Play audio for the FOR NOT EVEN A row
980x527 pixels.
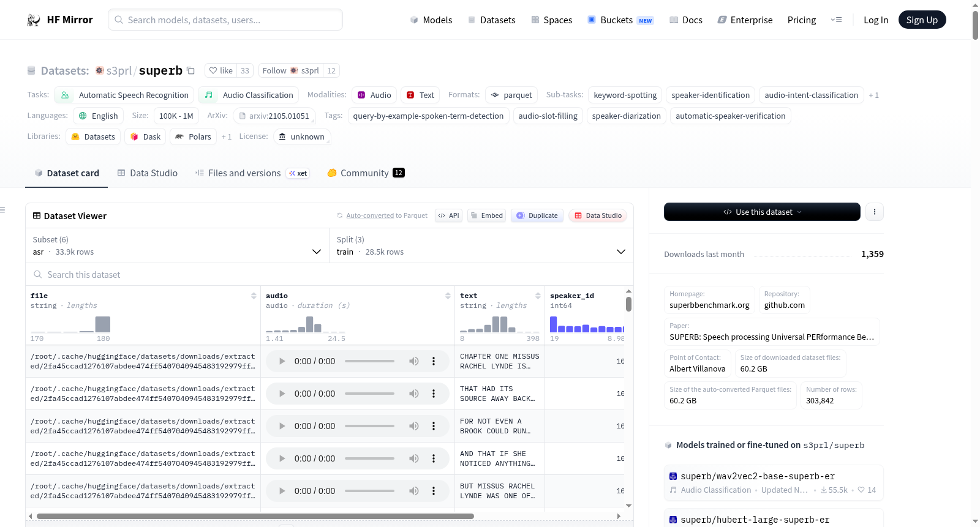click(x=282, y=426)
